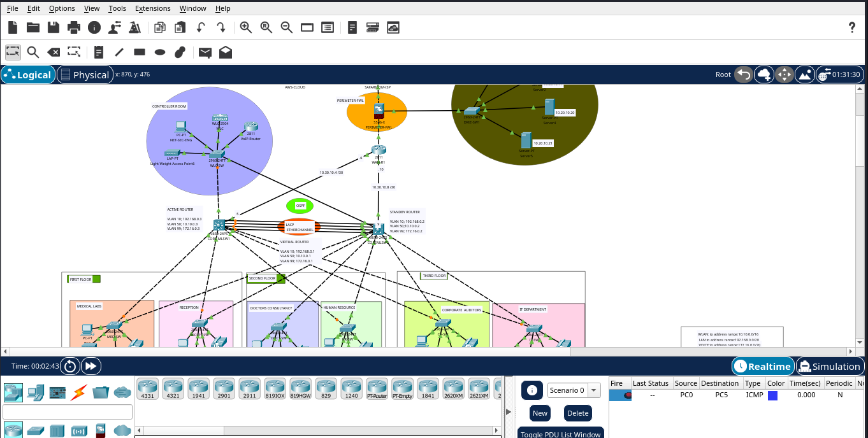Screen dimensions: 868x438
Task: Pick the Place Note tool
Action: pos(98,52)
